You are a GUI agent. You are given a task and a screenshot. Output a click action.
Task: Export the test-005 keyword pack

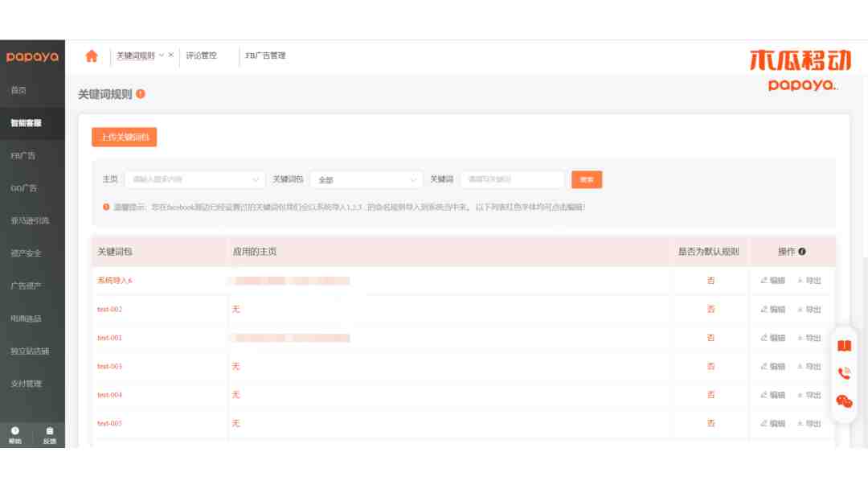pyautogui.click(x=809, y=424)
